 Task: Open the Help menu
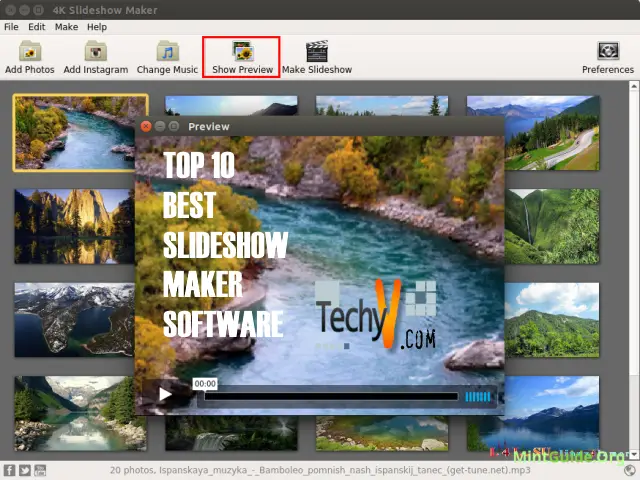click(x=97, y=27)
